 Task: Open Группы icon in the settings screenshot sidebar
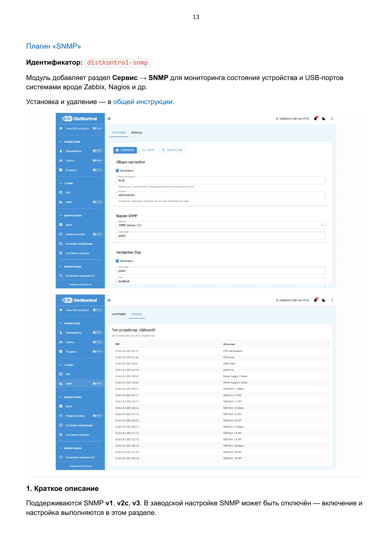coord(61,160)
